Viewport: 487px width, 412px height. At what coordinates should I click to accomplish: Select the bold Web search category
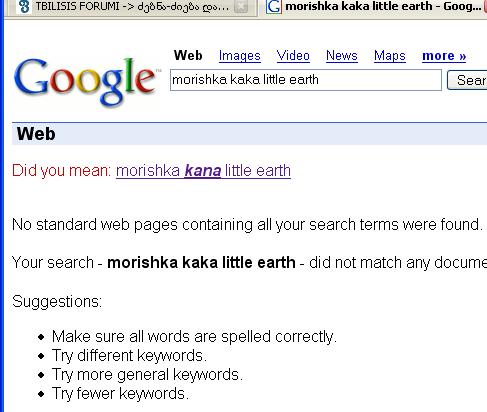coord(188,55)
